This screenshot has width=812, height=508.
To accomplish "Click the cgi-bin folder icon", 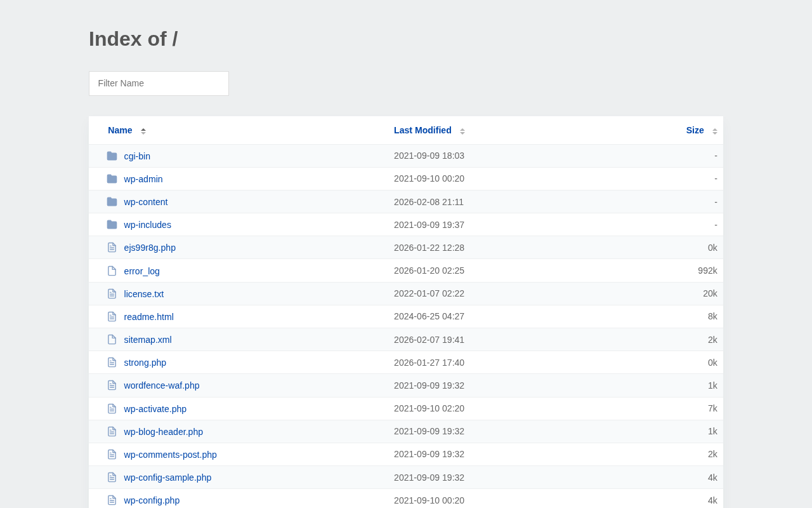I will [x=112, y=156].
